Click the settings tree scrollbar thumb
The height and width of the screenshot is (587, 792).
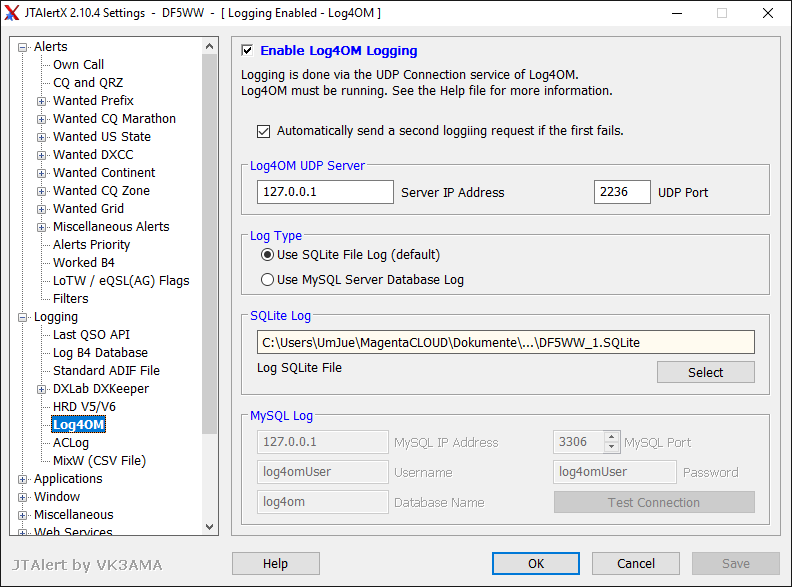point(210,243)
